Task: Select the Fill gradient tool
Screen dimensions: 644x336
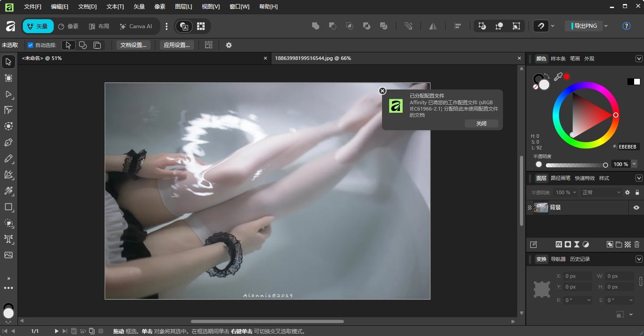Action: pos(9,191)
